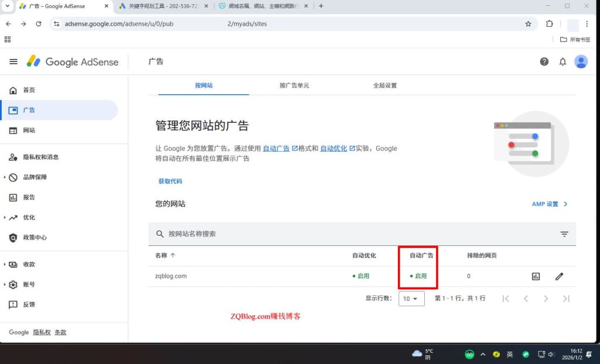Open AMP 设置 link

pos(550,204)
